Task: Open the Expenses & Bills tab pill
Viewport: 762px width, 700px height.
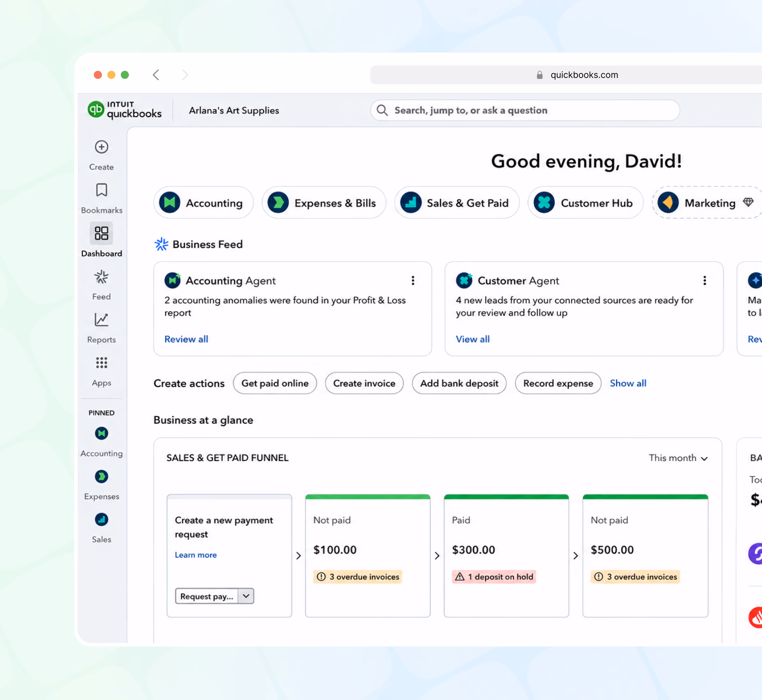Action: (x=324, y=203)
